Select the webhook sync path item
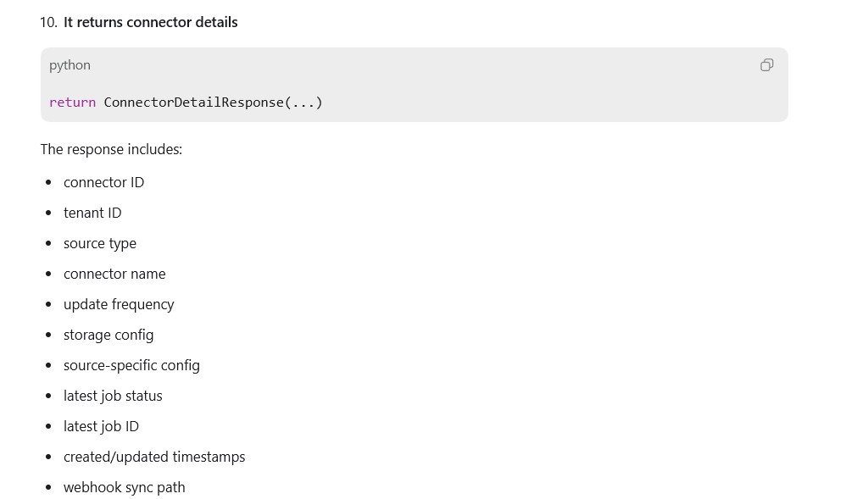 [x=125, y=487]
